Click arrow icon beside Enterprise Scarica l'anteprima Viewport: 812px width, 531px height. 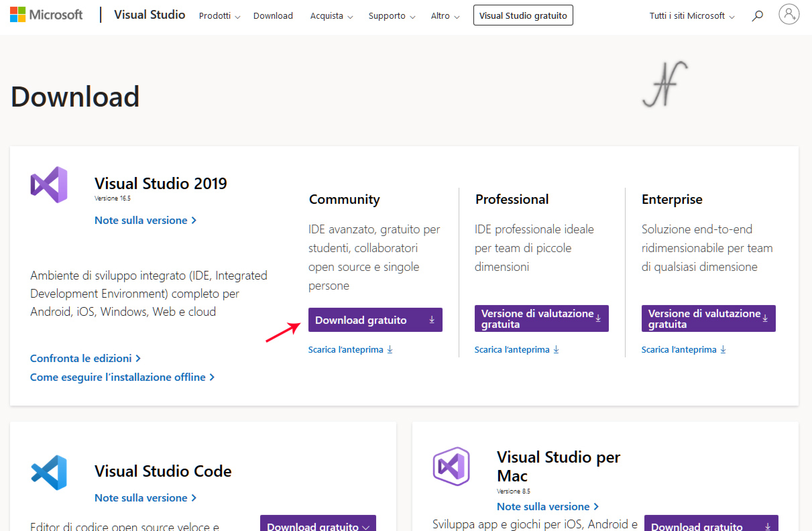(723, 349)
